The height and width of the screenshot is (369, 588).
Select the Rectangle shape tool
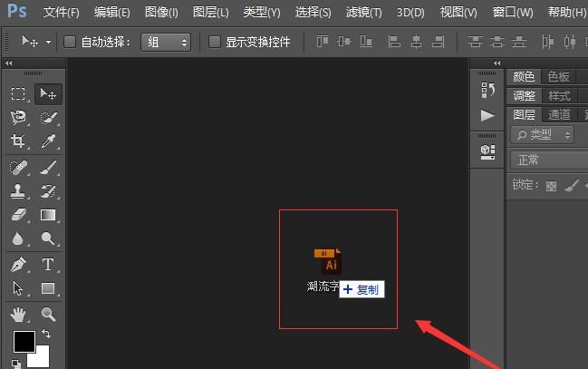[x=48, y=288]
